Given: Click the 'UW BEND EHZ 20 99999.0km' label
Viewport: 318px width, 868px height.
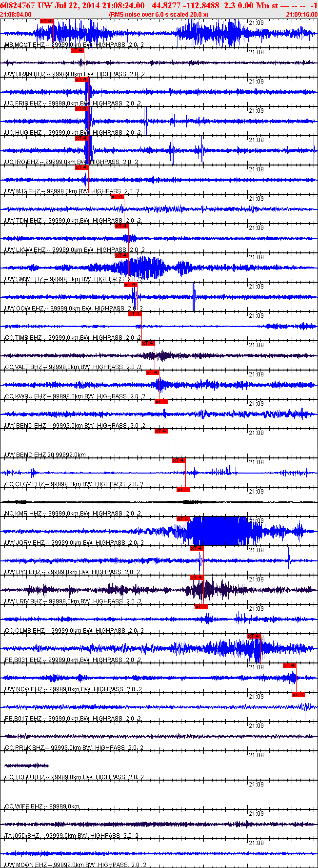Looking at the screenshot, I should [x=45, y=455].
